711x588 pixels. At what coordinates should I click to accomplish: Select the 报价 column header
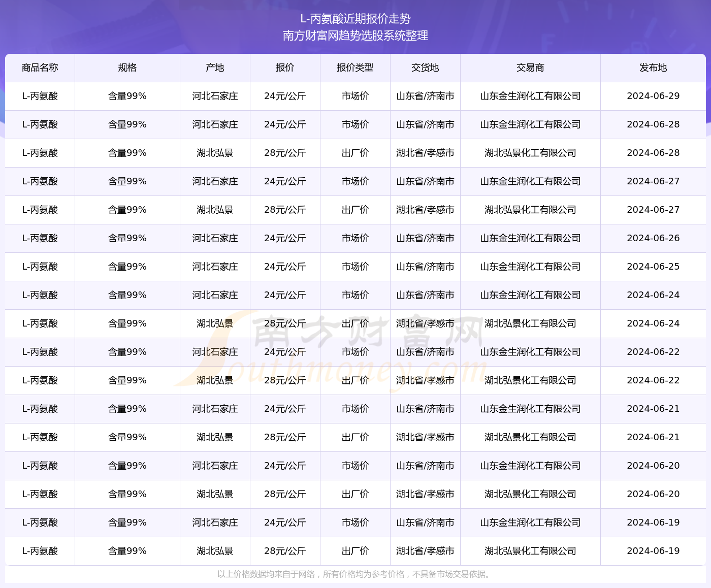click(x=285, y=68)
